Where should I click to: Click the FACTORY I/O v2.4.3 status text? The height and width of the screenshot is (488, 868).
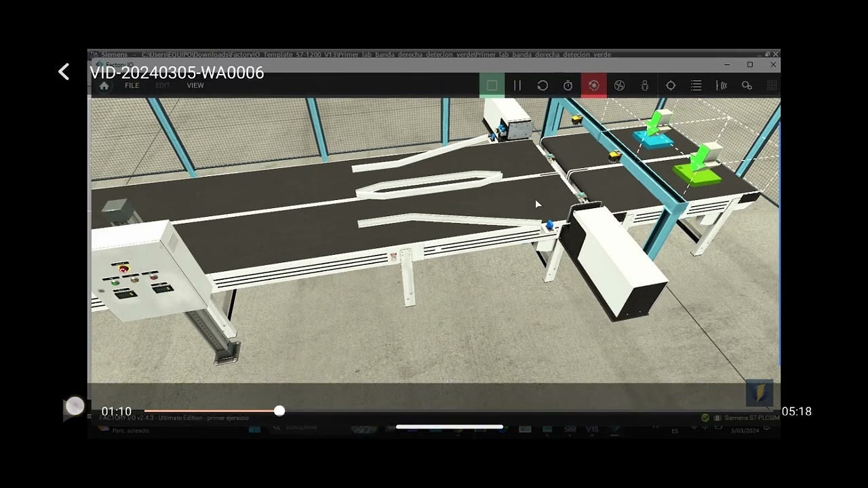click(x=174, y=418)
